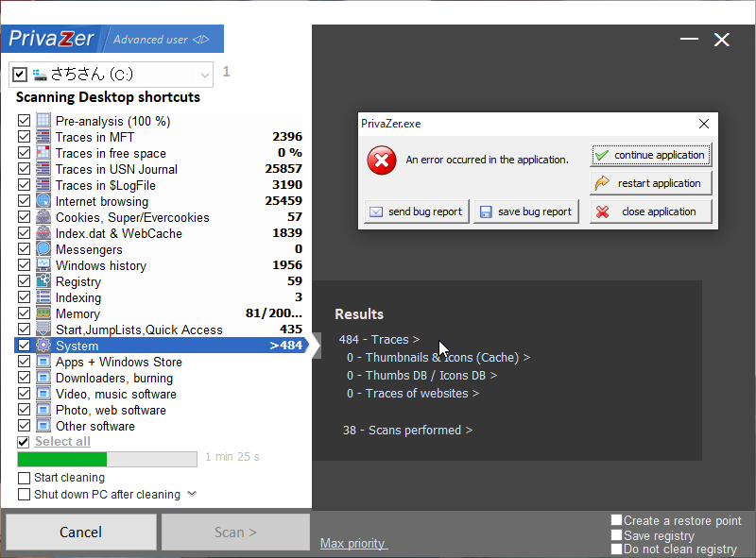This screenshot has width=756, height=558.
Task: Click the Indexing list icon
Action: pyautogui.click(x=43, y=296)
